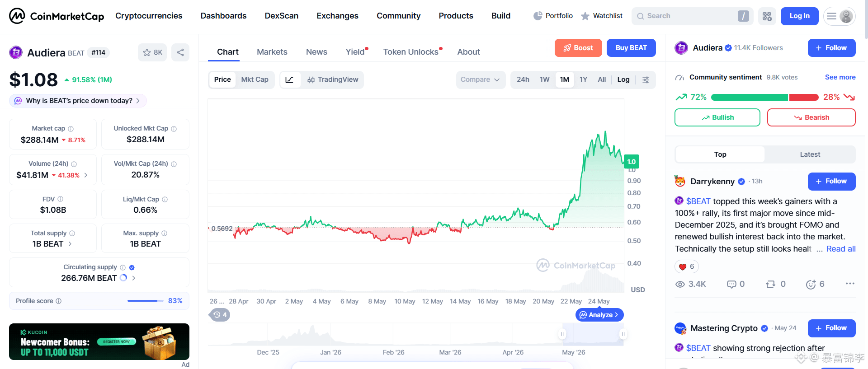Set chart range to 1M

(565, 80)
